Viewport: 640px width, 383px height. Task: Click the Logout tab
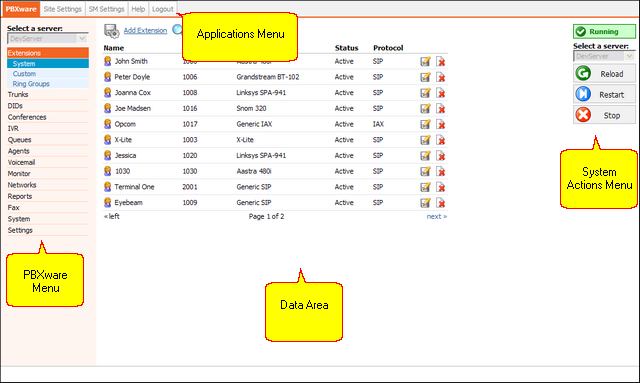162,9
